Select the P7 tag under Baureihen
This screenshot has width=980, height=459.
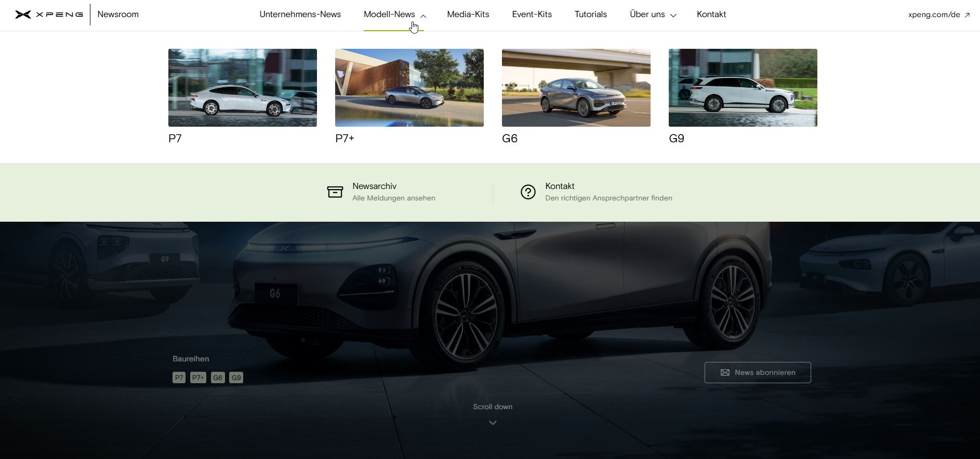click(179, 377)
